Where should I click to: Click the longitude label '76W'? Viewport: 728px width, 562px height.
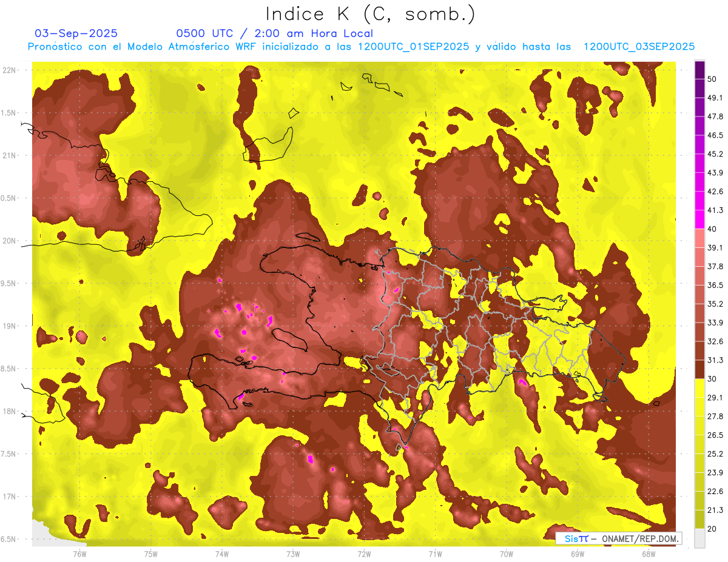(x=79, y=554)
